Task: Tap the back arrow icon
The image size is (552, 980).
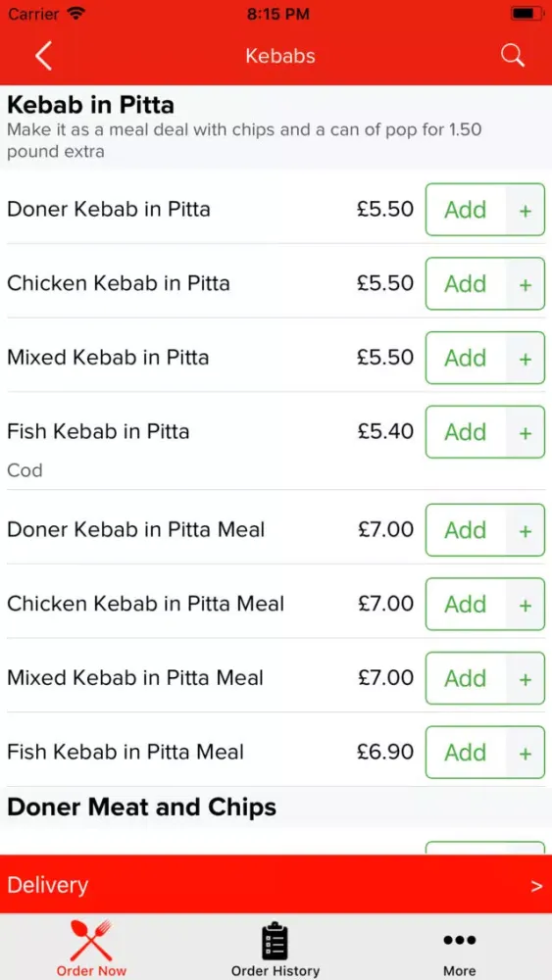Action: tap(43, 56)
